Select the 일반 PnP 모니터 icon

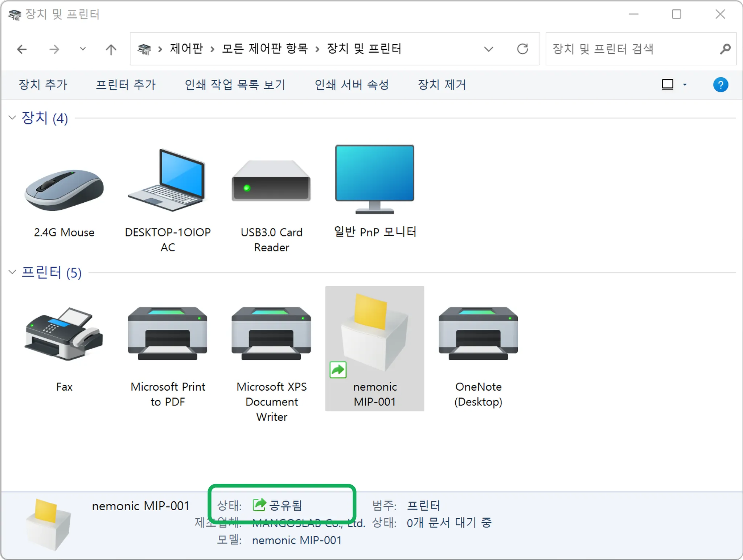coord(375,179)
